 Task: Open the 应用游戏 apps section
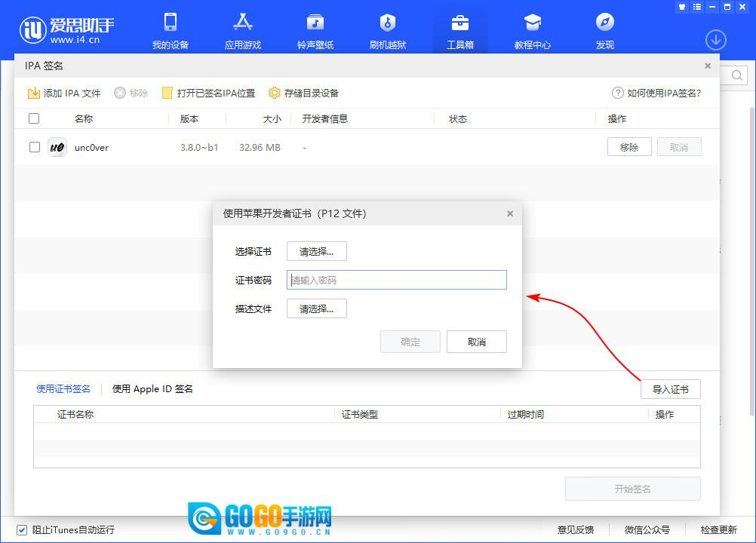tap(243, 23)
